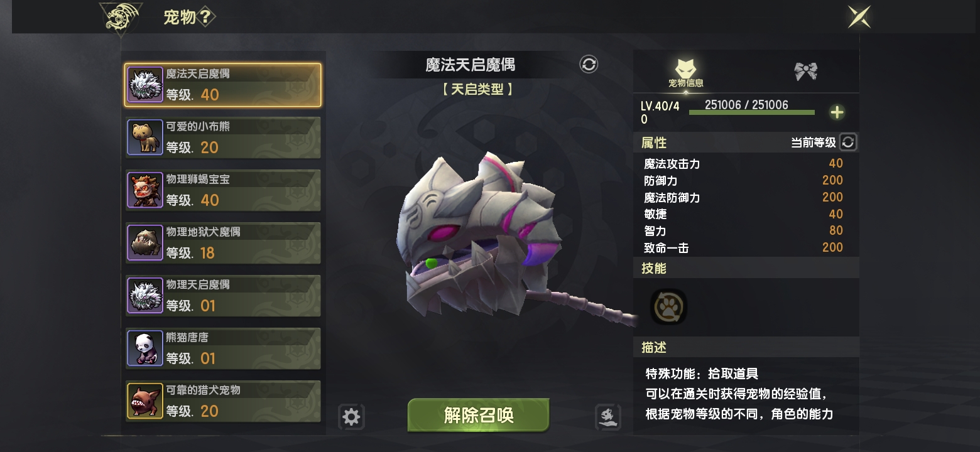Click the 解除召唤 button
The width and height of the screenshot is (980, 452).
click(479, 415)
